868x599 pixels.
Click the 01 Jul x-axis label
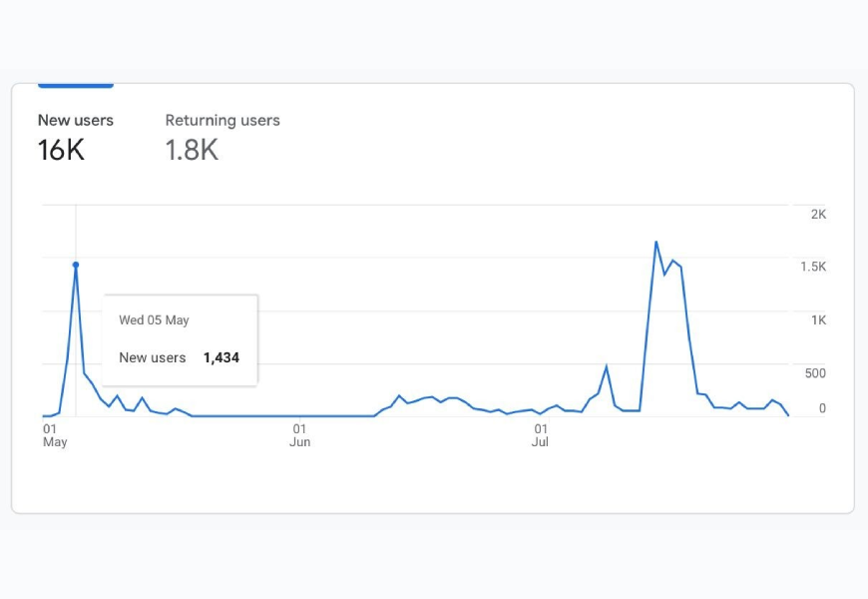tap(540, 435)
